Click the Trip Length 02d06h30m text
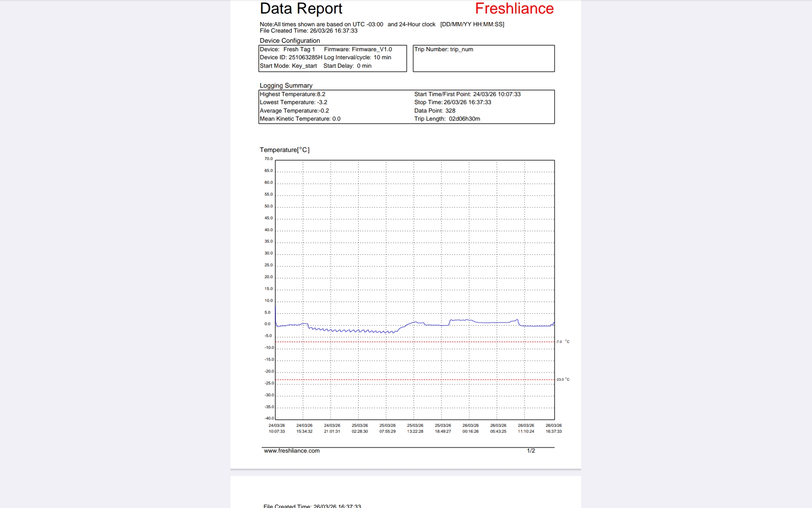 click(x=447, y=119)
